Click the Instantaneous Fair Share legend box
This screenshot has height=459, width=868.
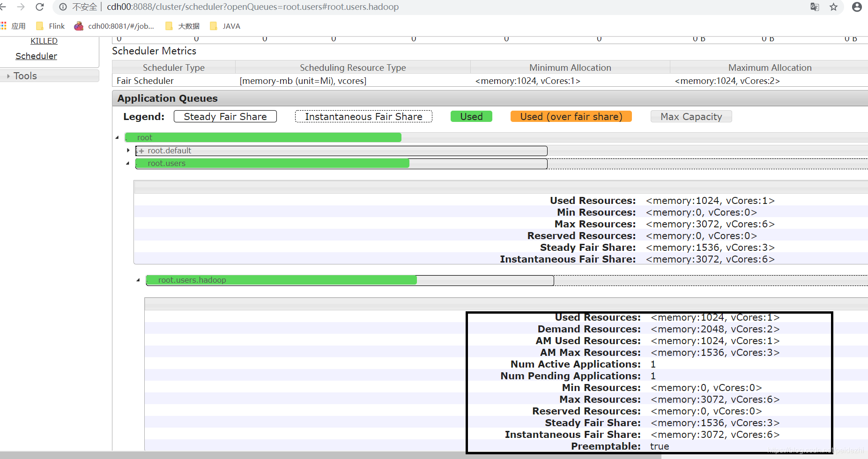click(x=364, y=116)
